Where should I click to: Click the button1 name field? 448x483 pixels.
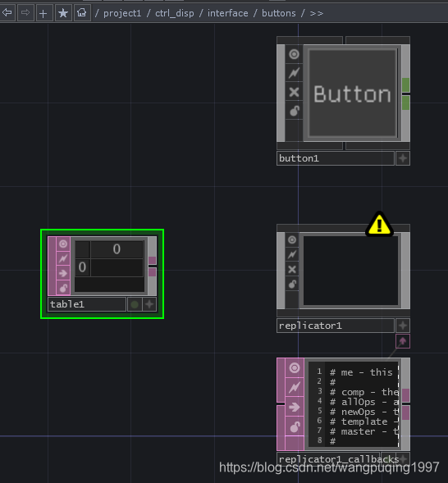click(x=336, y=158)
